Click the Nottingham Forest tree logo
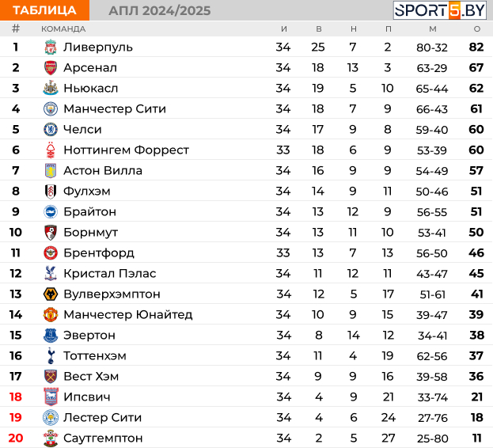493x448 pixels. 51,150
